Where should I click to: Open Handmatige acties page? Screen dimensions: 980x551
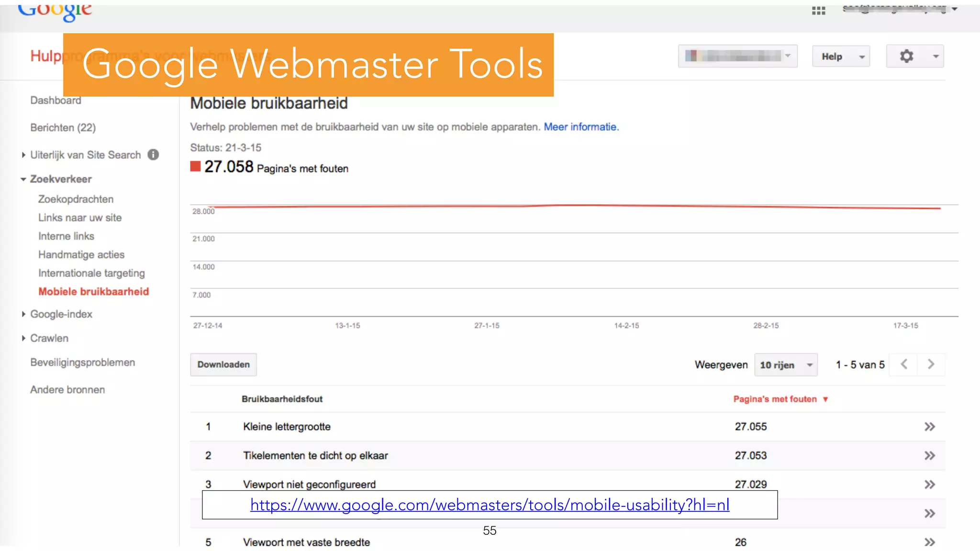click(81, 255)
